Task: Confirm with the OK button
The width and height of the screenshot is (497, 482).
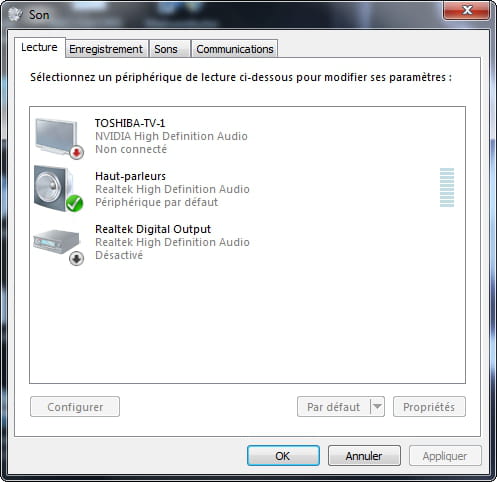Action: point(283,456)
